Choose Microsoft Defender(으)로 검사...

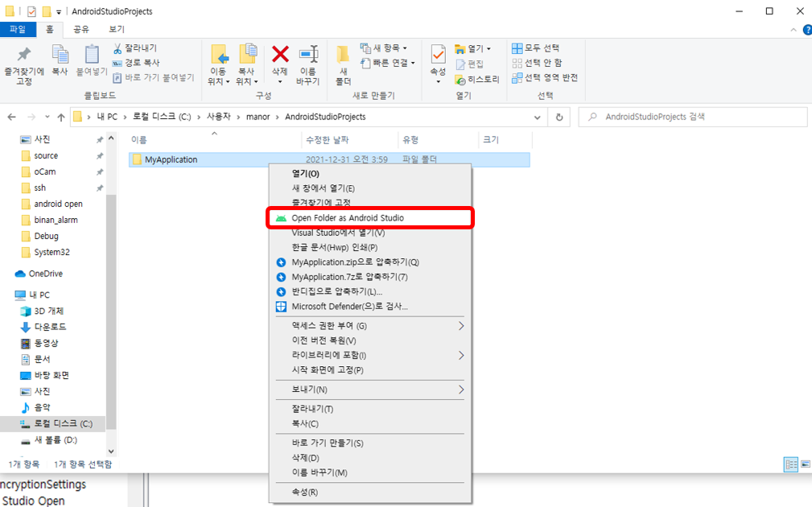coord(369,307)
